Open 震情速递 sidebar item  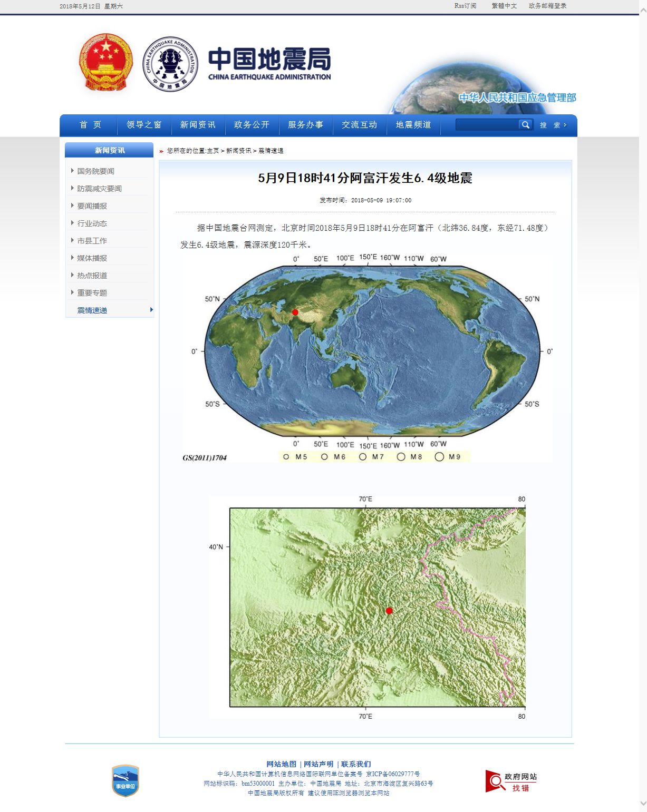pyautogui.click(x=92, y=310)
